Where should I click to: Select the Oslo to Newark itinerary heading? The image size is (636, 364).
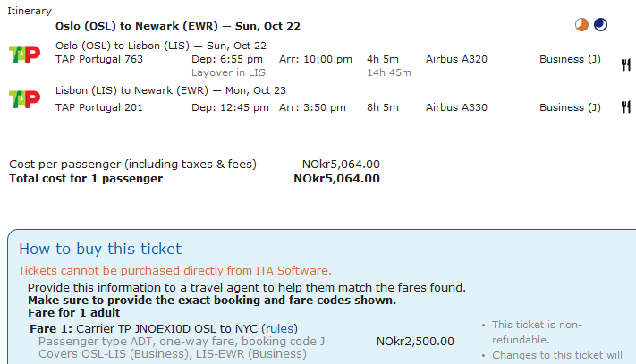[x=177, y=26]
